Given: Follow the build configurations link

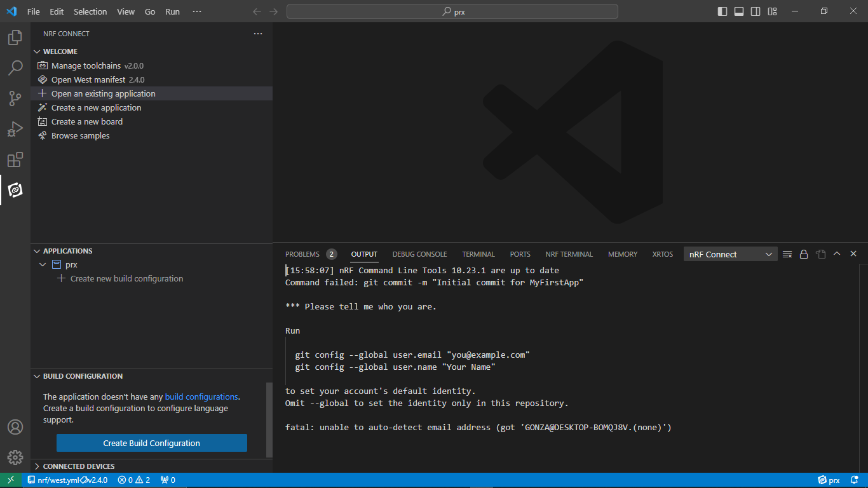Looking at the screenshot, I should pos(201,396).
